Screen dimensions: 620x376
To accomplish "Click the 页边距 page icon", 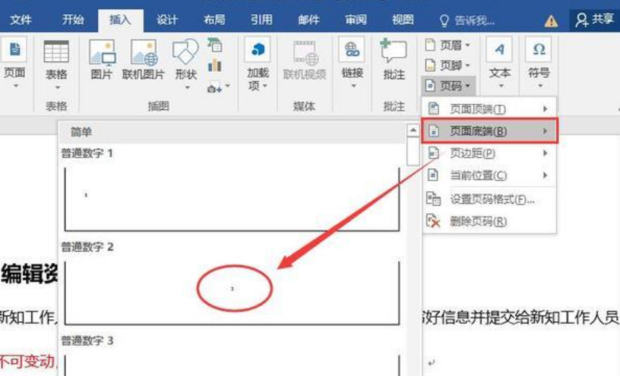I will tap(434, 153).
